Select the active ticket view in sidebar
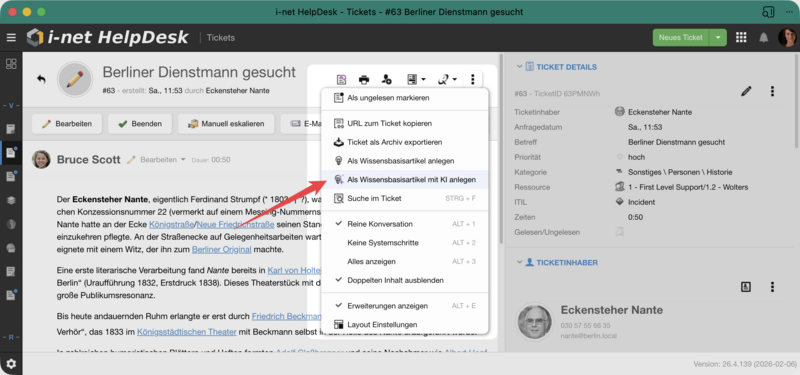The width and height of the screenshot is (800, 375). pos(11,153)
